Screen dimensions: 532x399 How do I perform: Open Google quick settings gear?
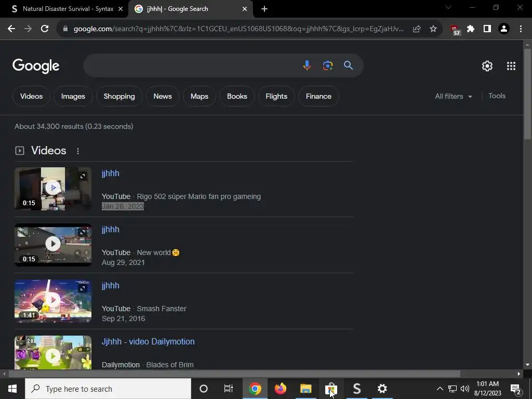[487, 66]
